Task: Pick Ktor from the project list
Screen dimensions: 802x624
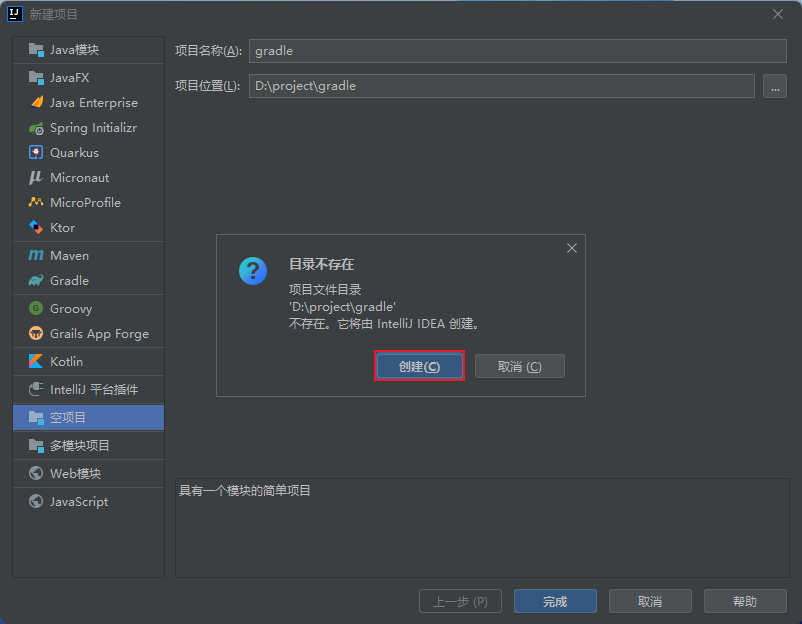Action: point(88,227)
